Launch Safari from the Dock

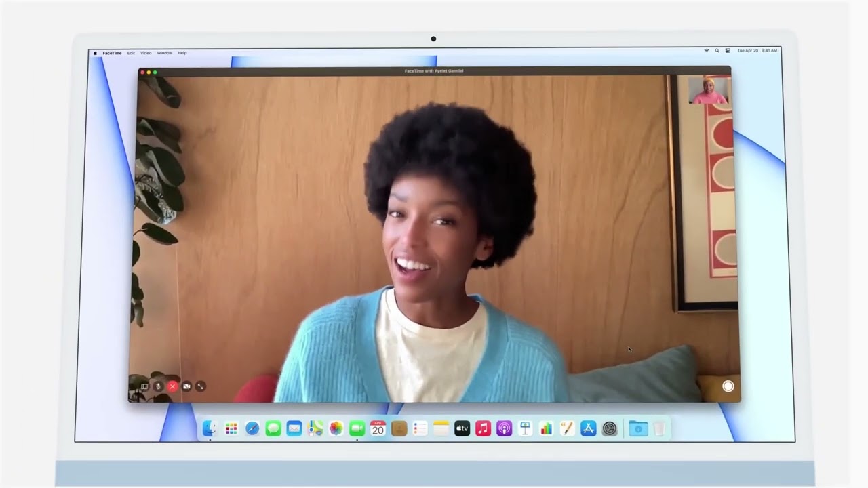coord(252,428)
